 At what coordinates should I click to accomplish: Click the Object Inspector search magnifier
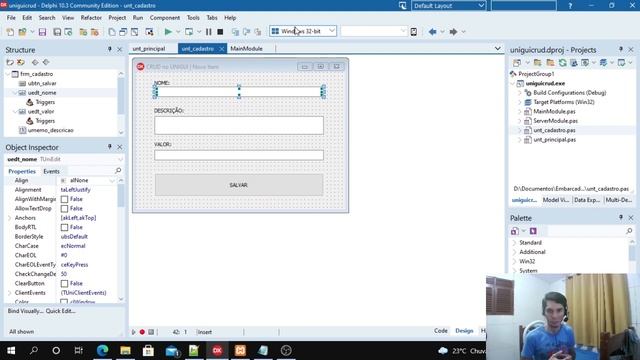pos(118,171)
